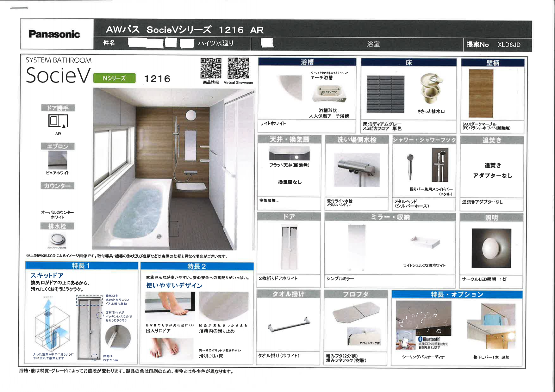This screenshot has height=392, width=555.
Task: Click the 商品情報 QR code
Action: point(211,68)
